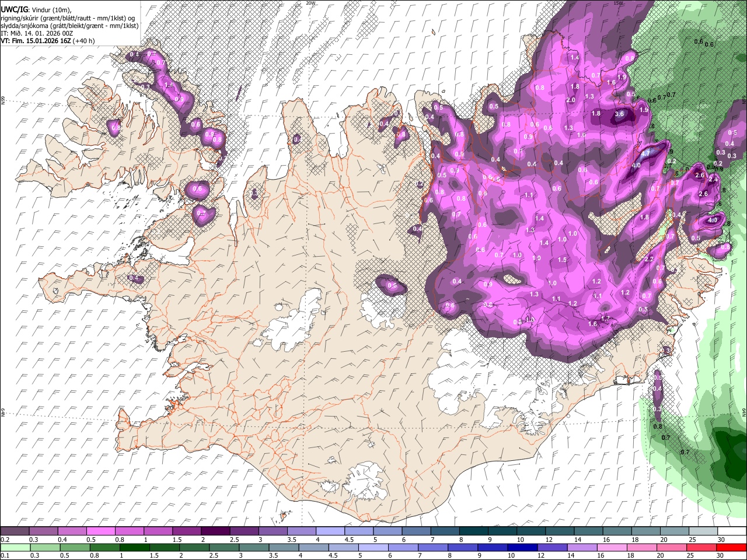Click the '2.2' snowfall value on the map
This screenshot has width=747, height=560.
pos(649,259)
